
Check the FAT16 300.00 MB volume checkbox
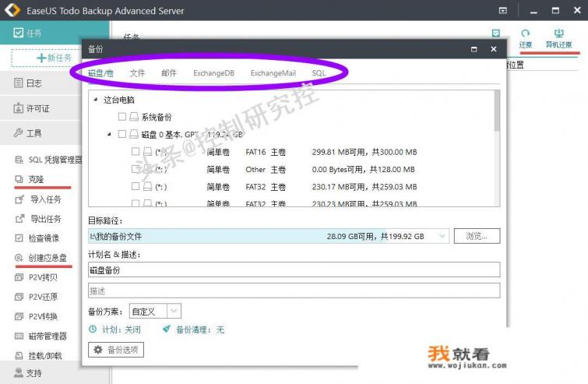136,152
